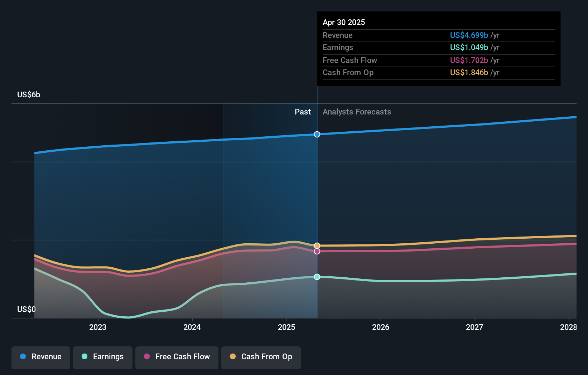
Task: Toggle the Earnings legend button
Action: [103, 357]
